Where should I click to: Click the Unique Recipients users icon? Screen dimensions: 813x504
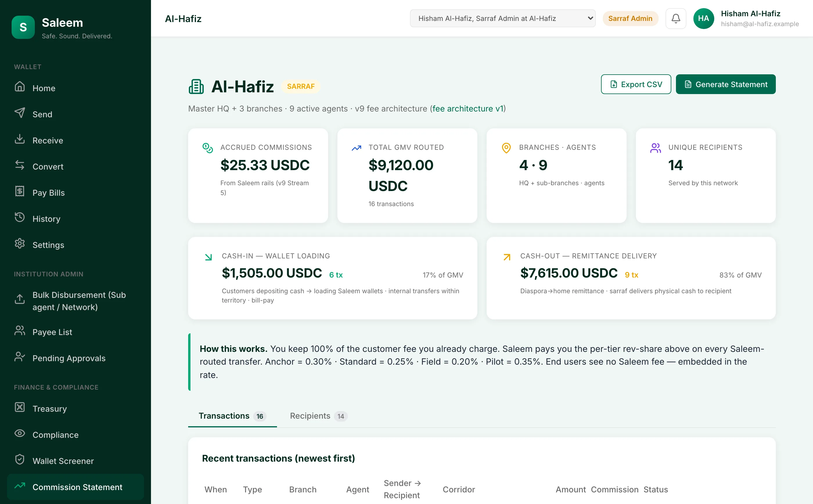coord(655,148)
